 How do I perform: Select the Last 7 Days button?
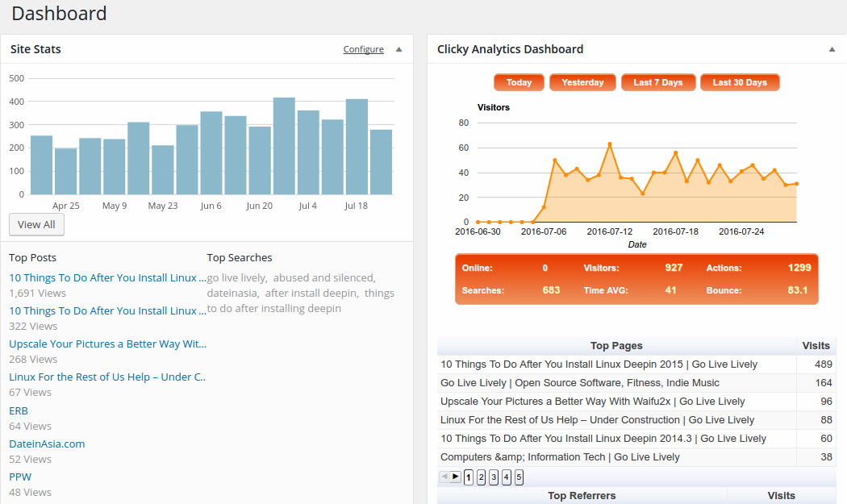pyautogui.click(x=658, y=81)
